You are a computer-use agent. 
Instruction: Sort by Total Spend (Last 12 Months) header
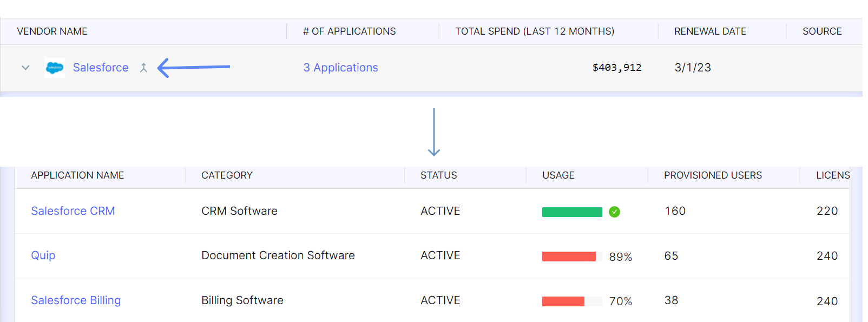pos(535,31)
